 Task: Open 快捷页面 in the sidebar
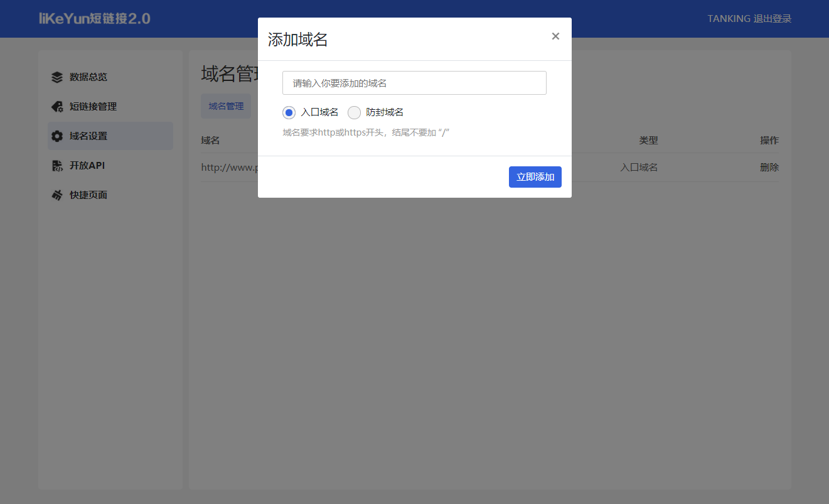point(110,195)
